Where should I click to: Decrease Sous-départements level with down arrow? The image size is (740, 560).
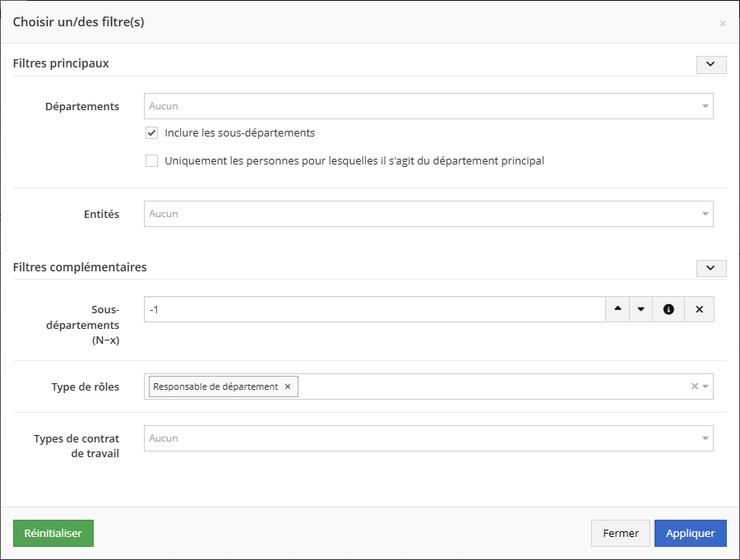[641, 309]
